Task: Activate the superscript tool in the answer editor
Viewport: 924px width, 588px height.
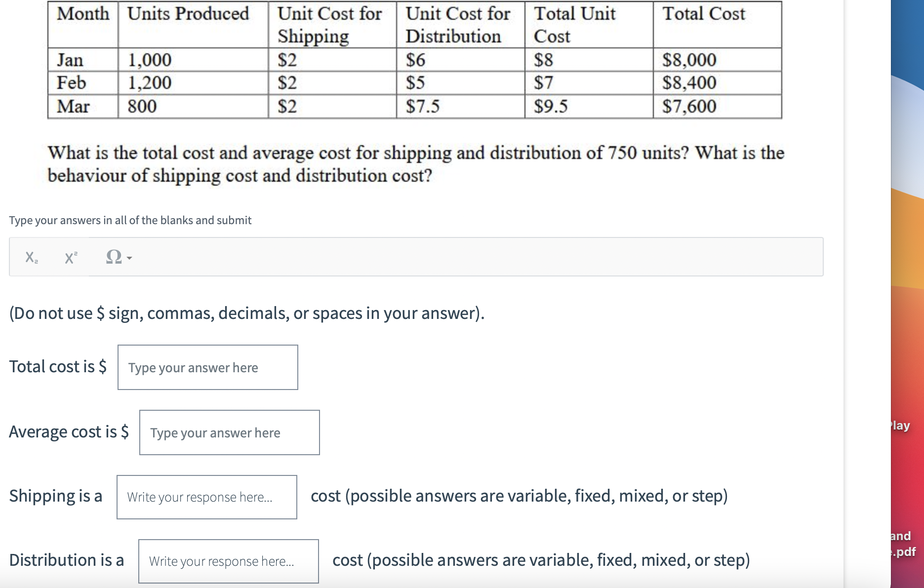Action: [x=70, y=257]
